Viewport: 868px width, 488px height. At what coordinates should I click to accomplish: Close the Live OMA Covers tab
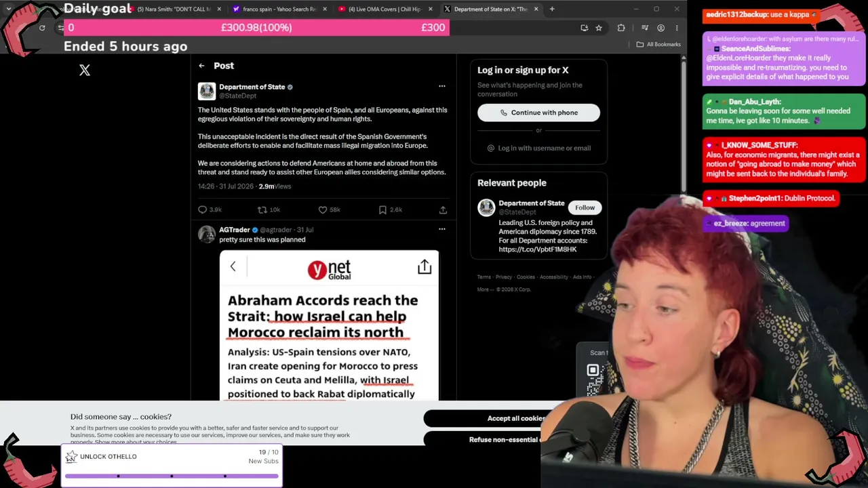(x=431, y=9)
